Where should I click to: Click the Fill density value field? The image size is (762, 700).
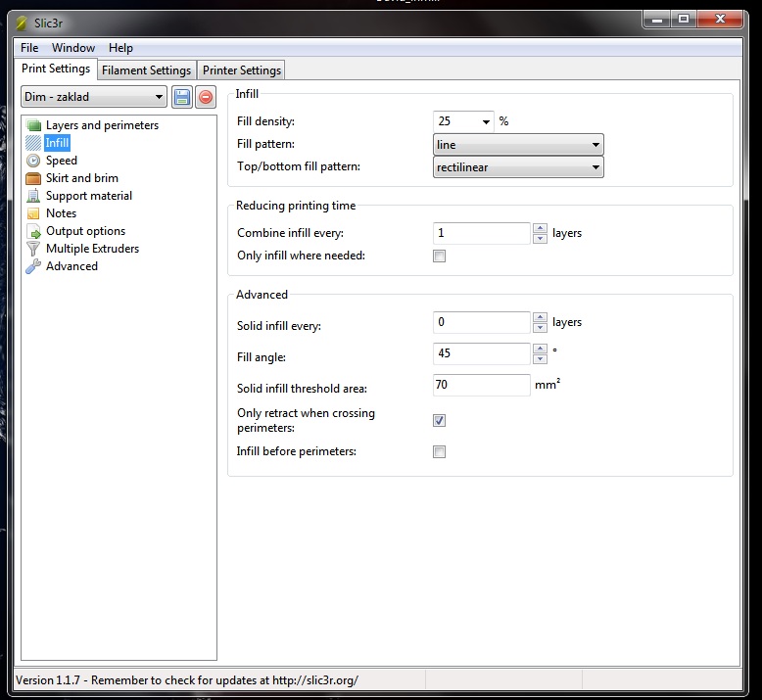click(455, 121)
